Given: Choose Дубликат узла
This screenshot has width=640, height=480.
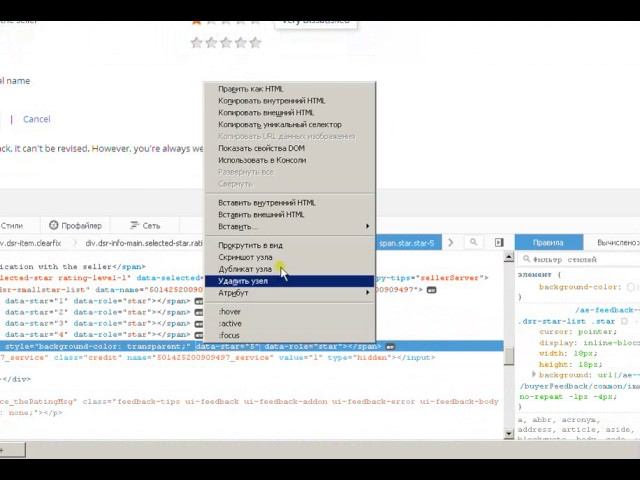Looking at the screenshot, I should tap(289, 269).
